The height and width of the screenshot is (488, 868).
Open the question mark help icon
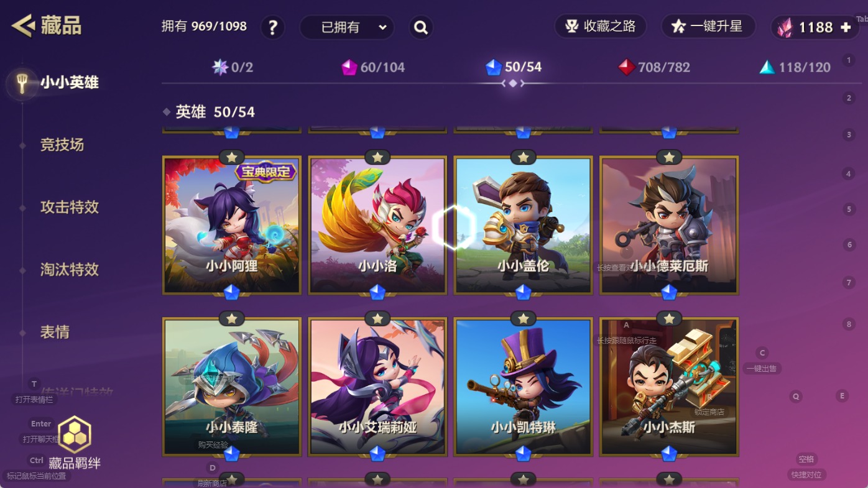[272, 27]
